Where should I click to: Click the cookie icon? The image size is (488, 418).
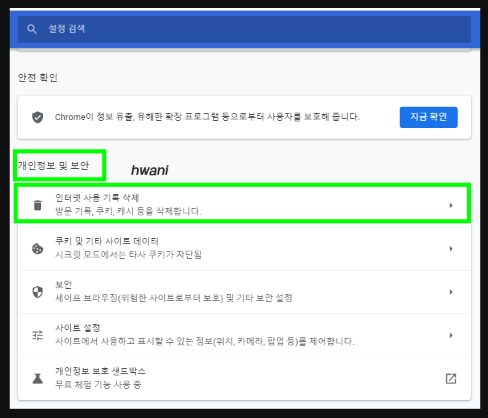coord(37,248)
